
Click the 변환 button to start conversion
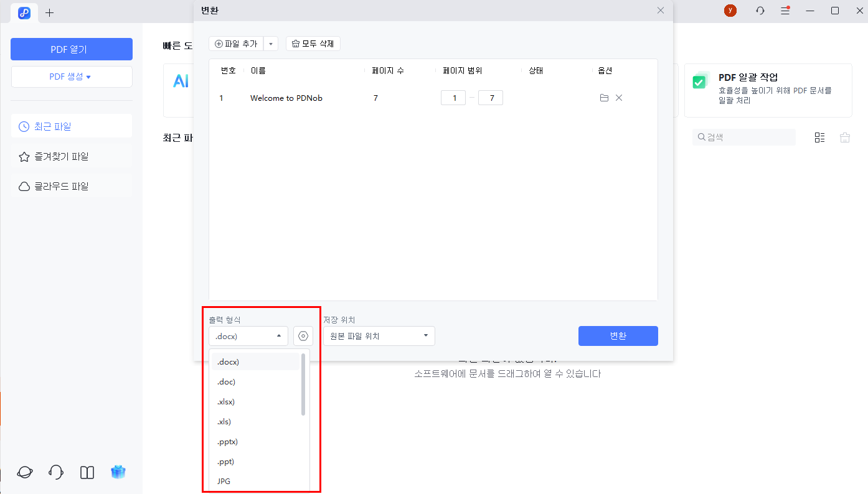point(618,336)
